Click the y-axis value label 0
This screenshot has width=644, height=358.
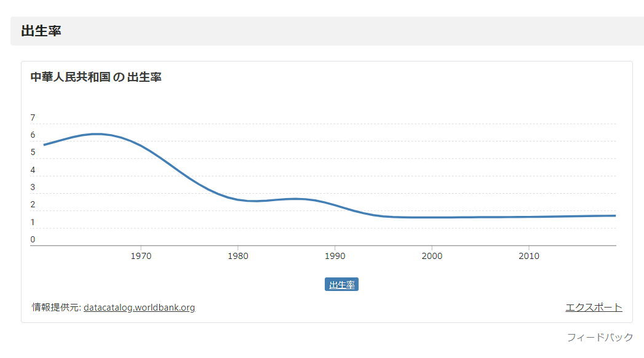click(33, 239)
